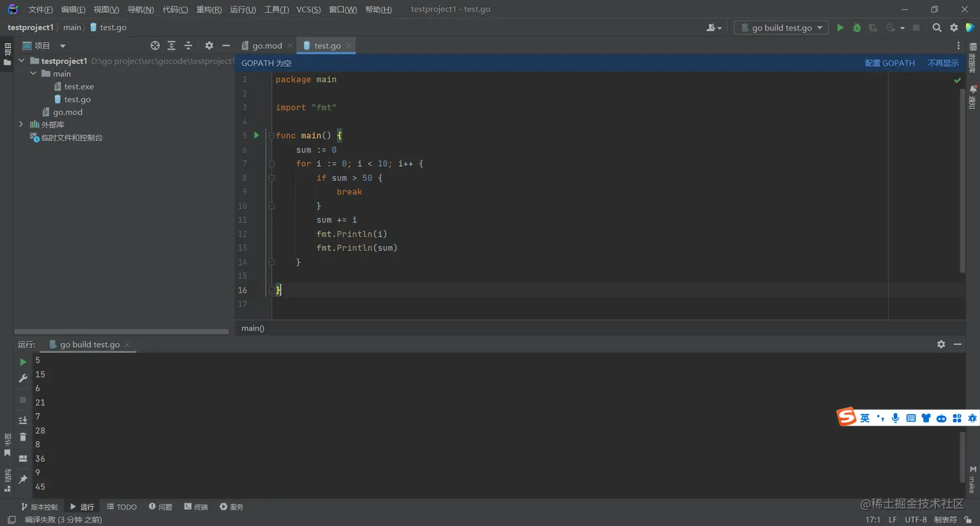Hide the Run tool window
Screen dimensions: 980x526
click(x=958, y=344)
